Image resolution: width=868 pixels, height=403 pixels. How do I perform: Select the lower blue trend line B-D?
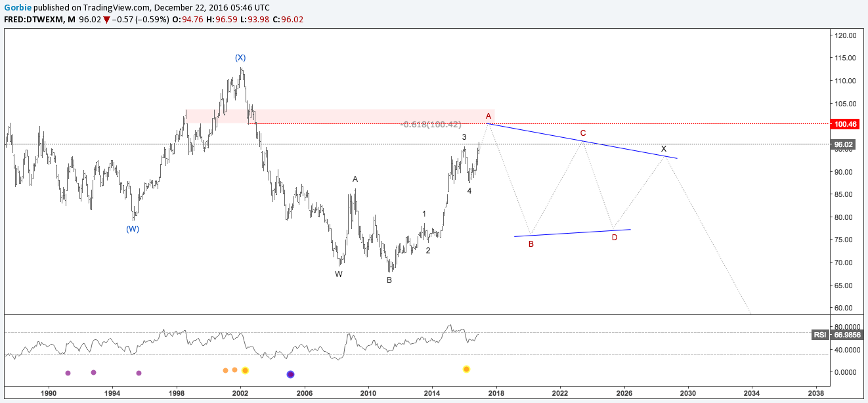[573, 233]
